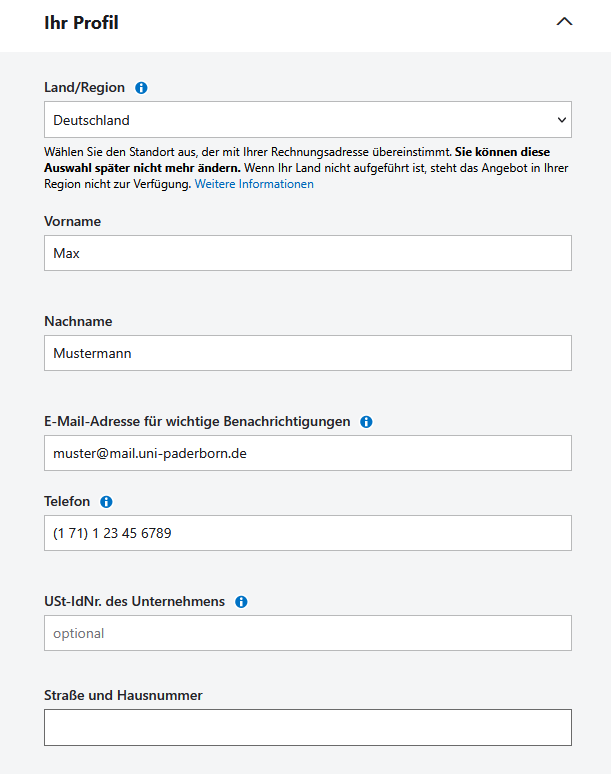The height and width of the screenshot is (774, 611).
Task: Focus the empty Straße und Hausnummer field
Action: tap(308, 727)
